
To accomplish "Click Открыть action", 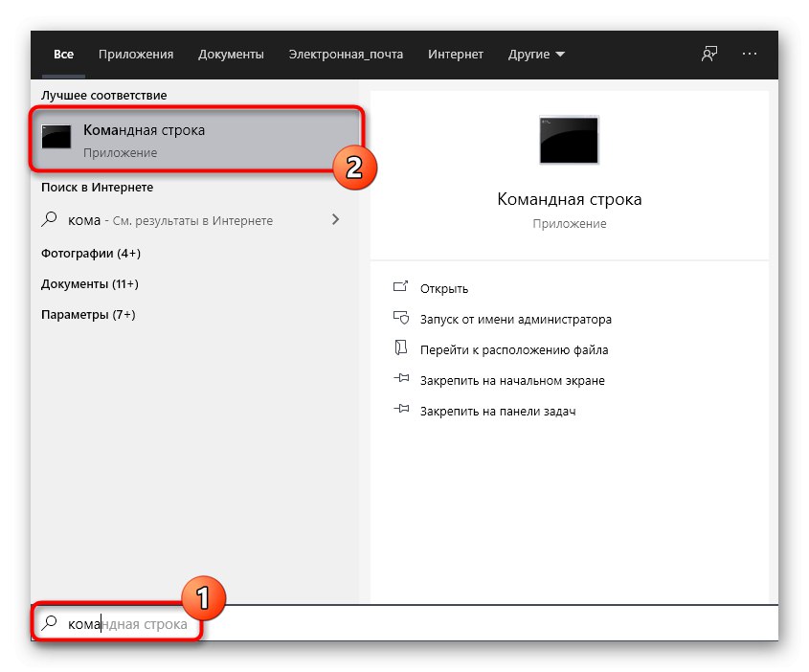I will click(x=444, y=289).
